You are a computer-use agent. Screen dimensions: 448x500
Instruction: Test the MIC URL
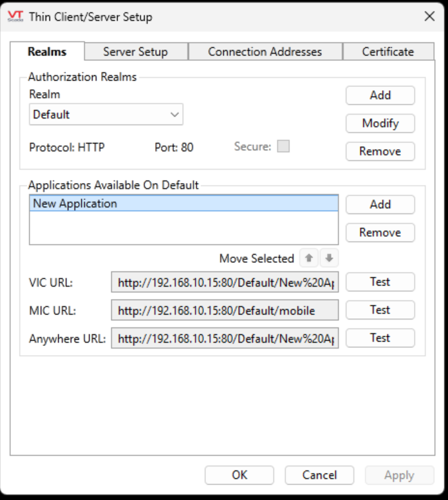380,310
